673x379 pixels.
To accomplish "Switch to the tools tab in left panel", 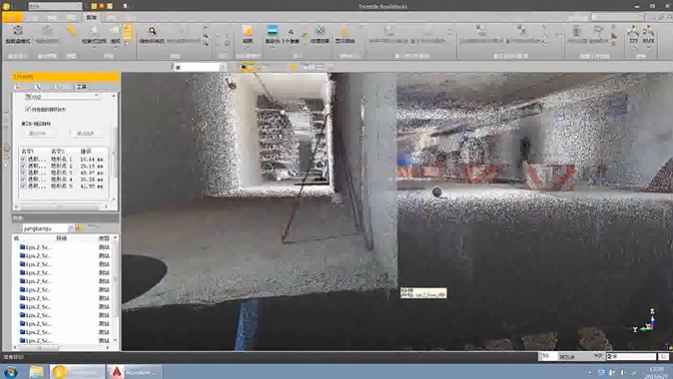I will click(81, 87).
